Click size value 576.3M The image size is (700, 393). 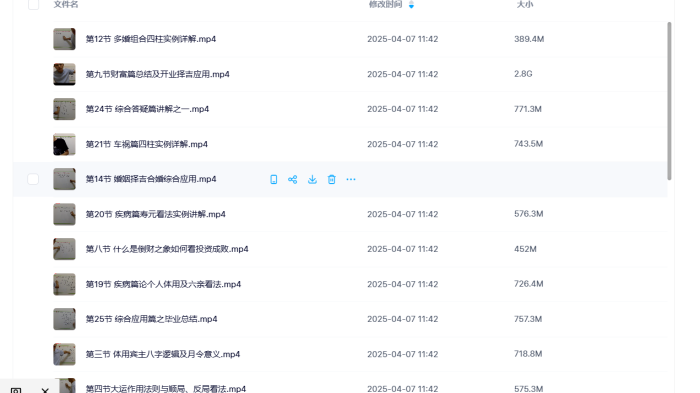point(529,214)
